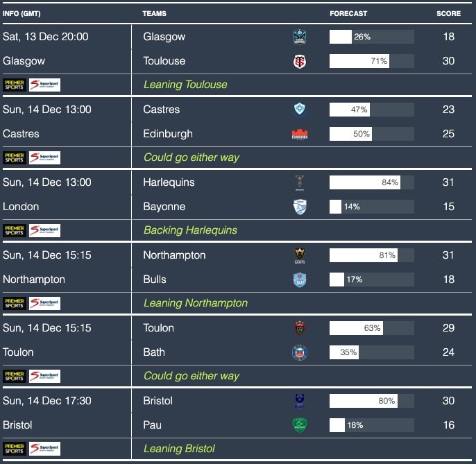
Task: Click the Toulouse club crest icon
Action: (x=300, y=61)
